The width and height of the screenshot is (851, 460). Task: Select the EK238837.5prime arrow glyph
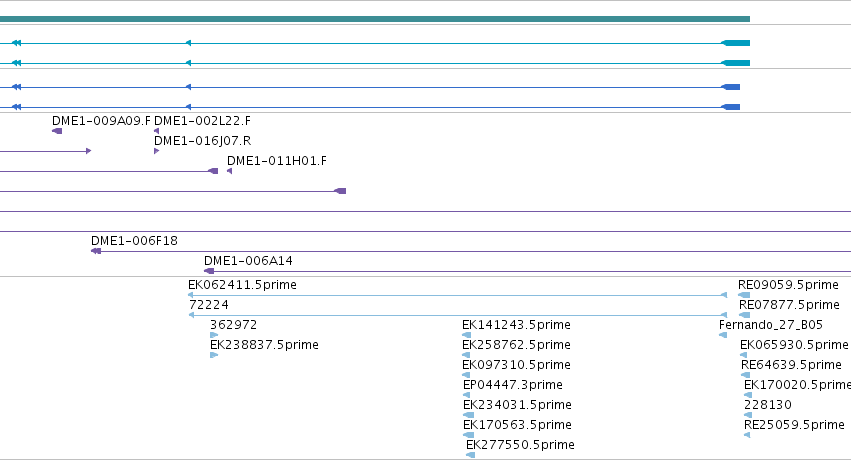(214, 355)
